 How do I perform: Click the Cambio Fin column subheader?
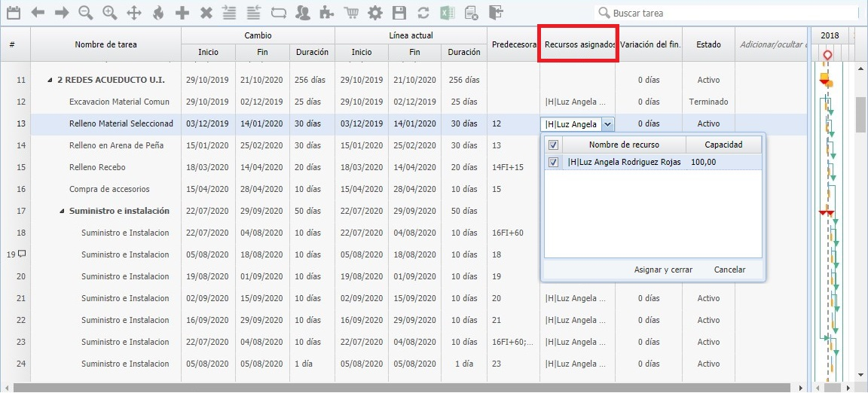click(262, 52)
